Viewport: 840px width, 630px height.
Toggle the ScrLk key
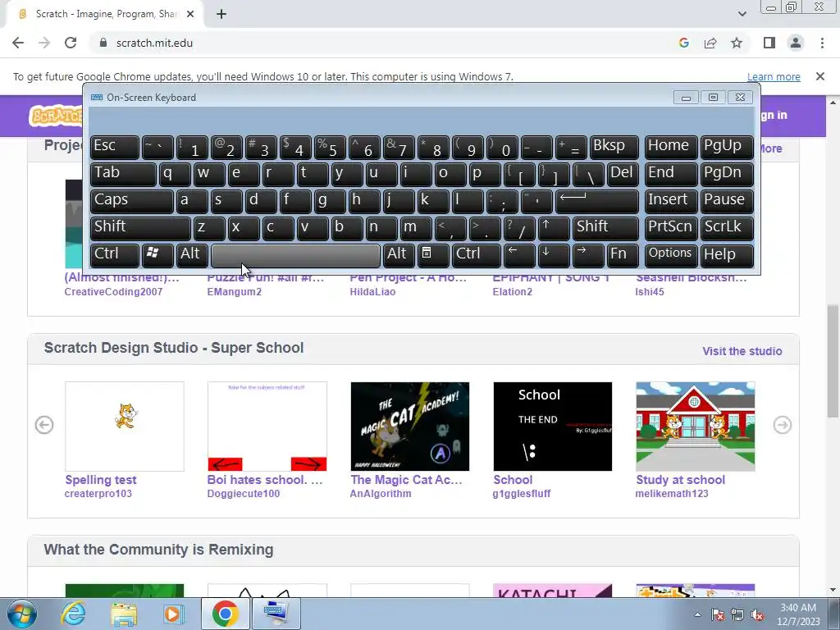tap(727, 228)
